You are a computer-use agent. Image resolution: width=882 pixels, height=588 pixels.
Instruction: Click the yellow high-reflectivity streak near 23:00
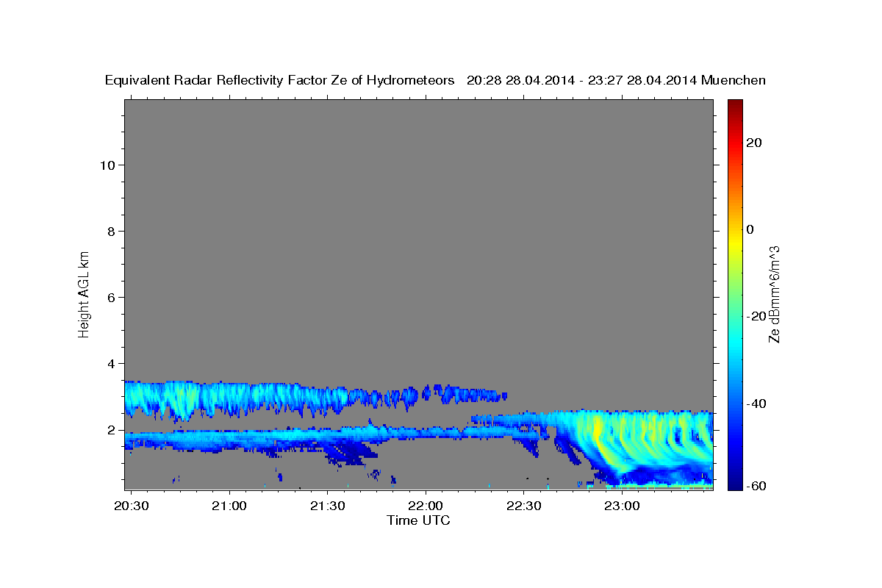[x=597, y=430]
